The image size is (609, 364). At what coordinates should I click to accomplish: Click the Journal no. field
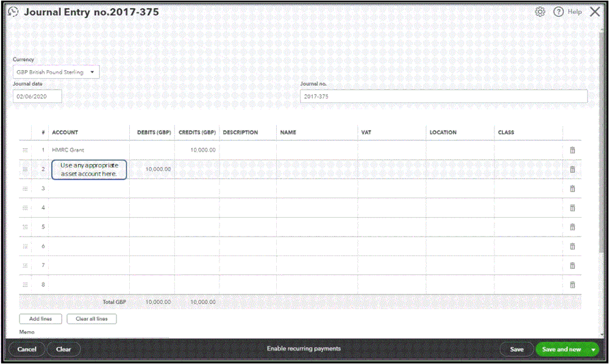coord(444,96)
